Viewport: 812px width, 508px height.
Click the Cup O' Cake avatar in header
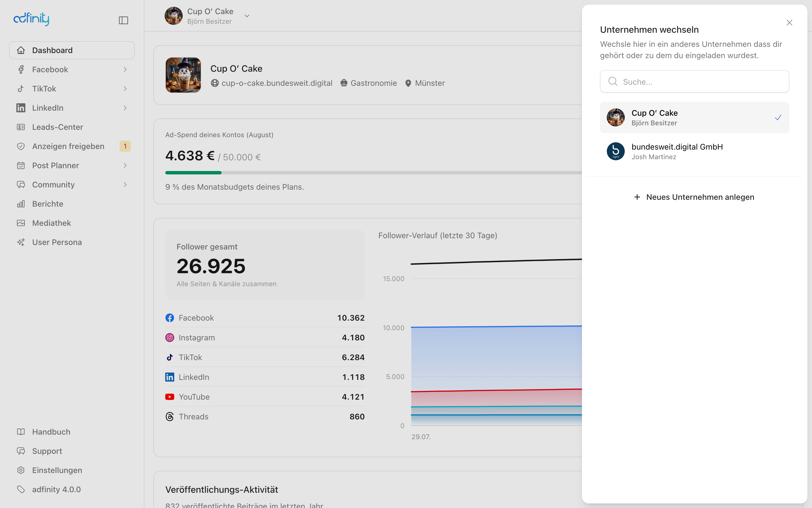point(173,16)
